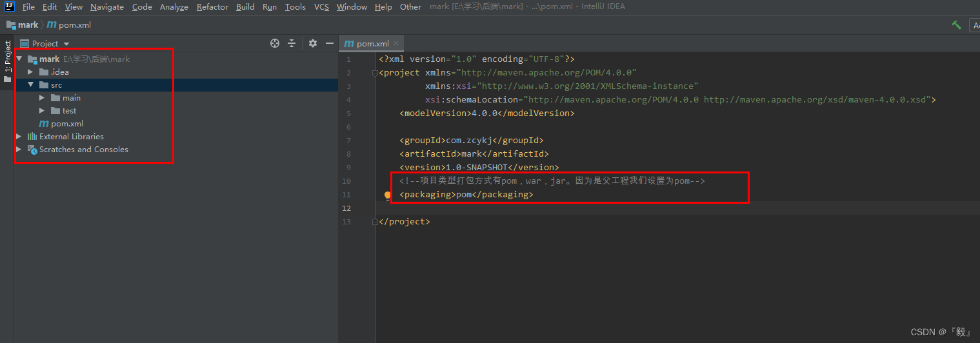Open the File menu
This screenshot has height=343, width=980.
(x=28, y=7)
